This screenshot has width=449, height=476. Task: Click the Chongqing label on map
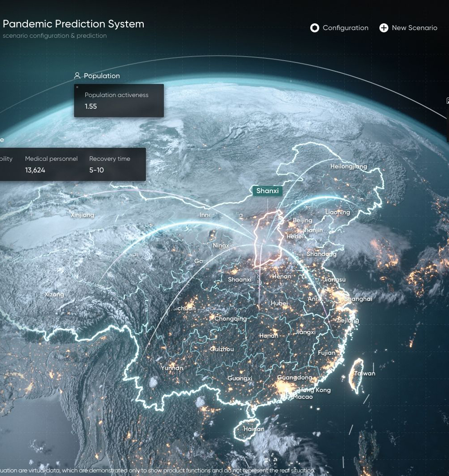(x=230, y=318)
